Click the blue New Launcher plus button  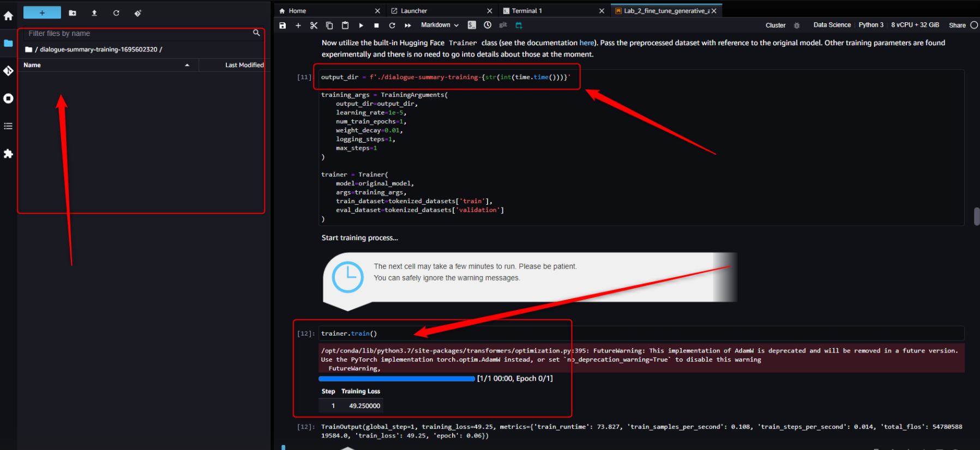click(42, 13)
